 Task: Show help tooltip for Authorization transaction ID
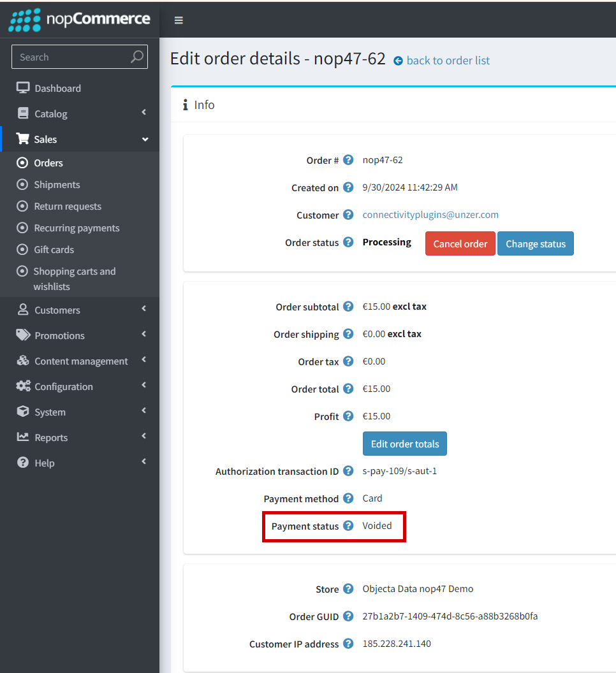tap(348, 471)
